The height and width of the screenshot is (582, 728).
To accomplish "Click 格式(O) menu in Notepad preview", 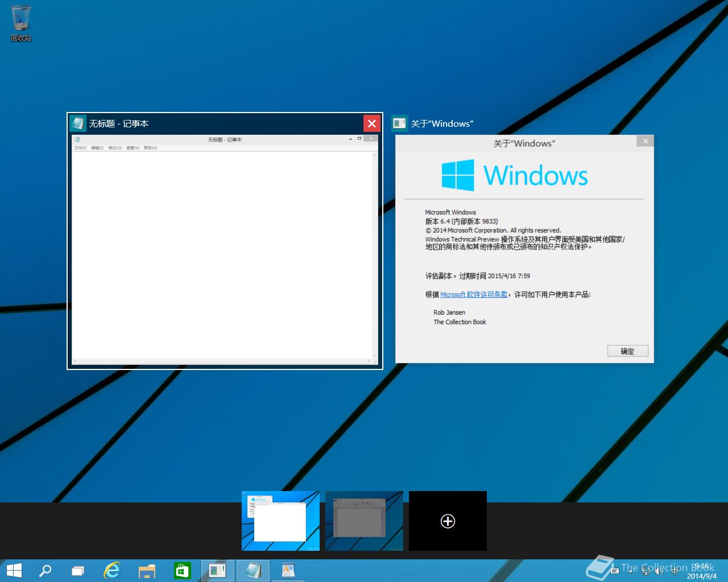I will (115, 148).
